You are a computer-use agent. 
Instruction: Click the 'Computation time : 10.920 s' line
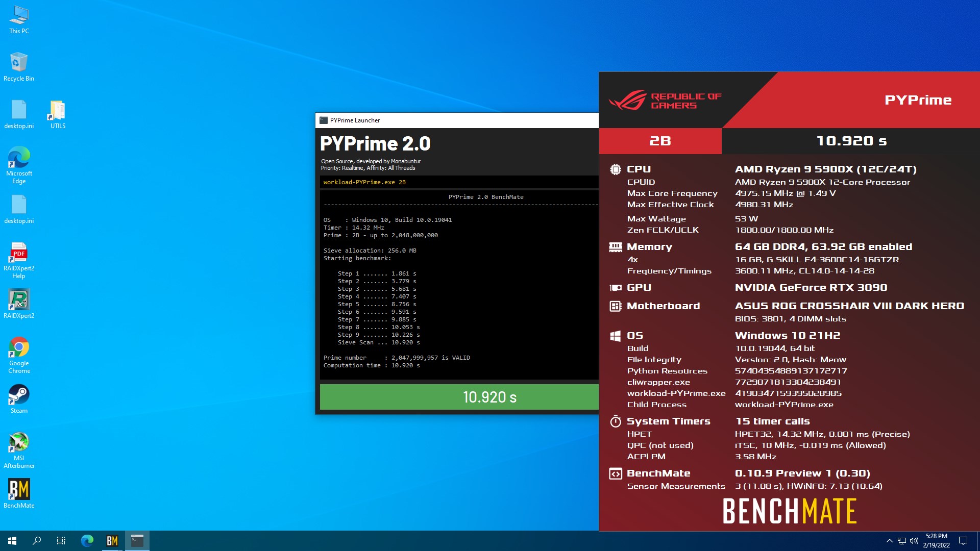click(x=372, y=365)
